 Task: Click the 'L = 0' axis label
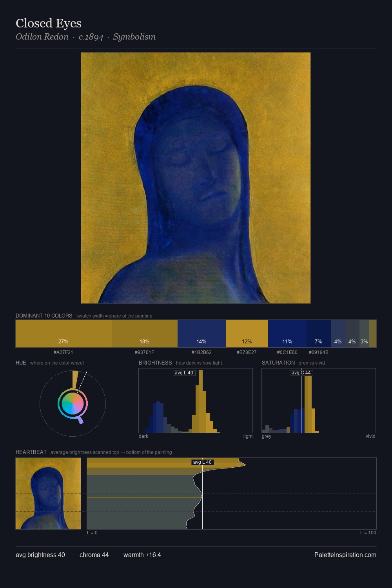click(92, 533)
